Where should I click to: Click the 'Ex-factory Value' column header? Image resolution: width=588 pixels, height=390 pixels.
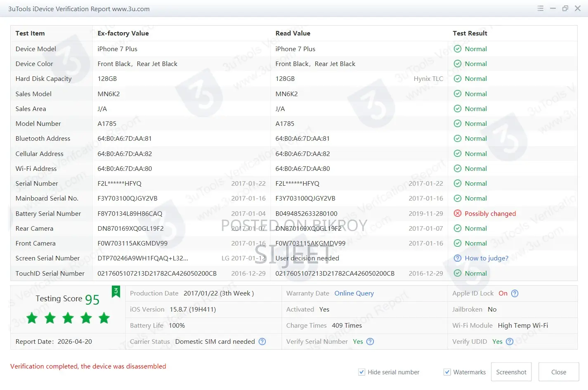(123, 33)
